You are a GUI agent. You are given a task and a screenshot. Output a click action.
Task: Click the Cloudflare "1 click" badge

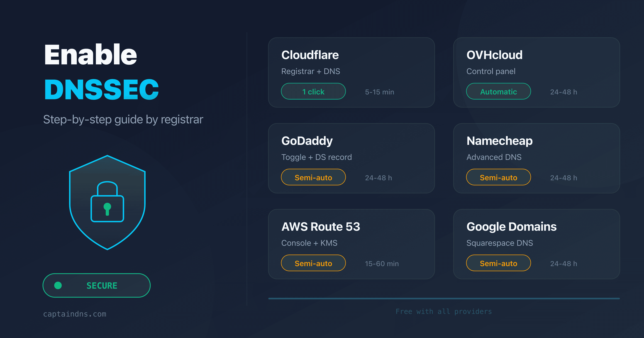(313, 92)
